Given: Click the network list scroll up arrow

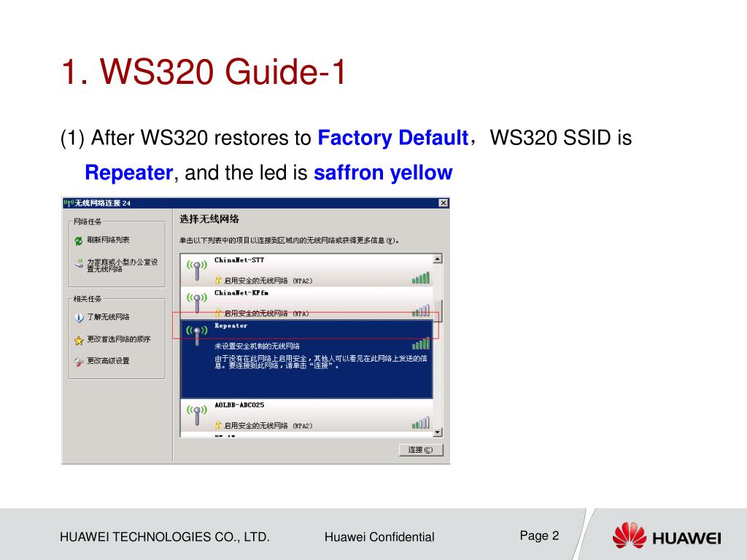Looking at the screenshot, I should 438,259.
